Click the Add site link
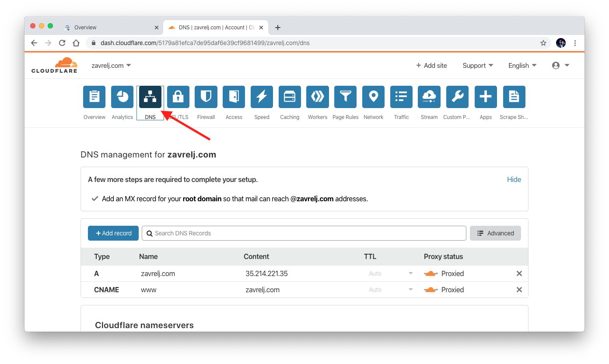 coord(431,66)
